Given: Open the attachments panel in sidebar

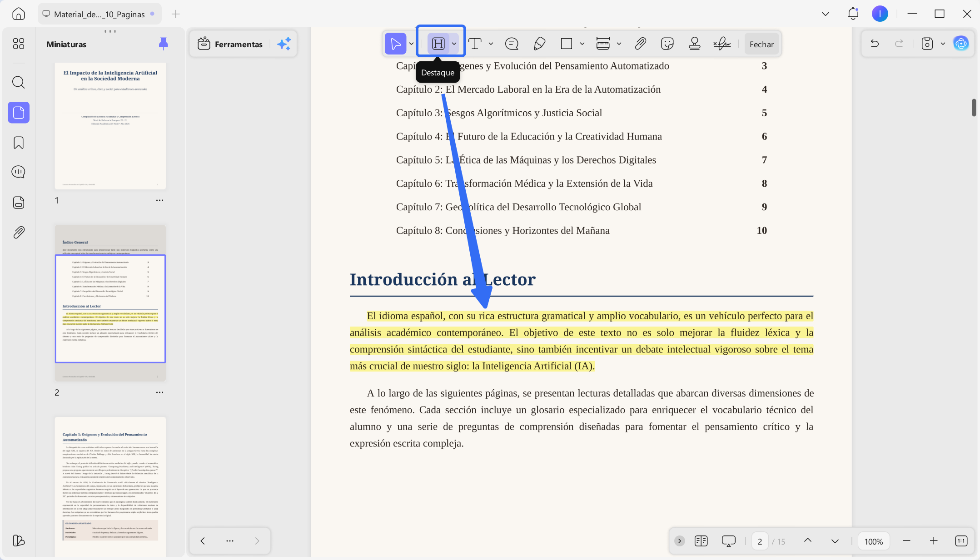Looking at the screenshot, I should point(19,233).
